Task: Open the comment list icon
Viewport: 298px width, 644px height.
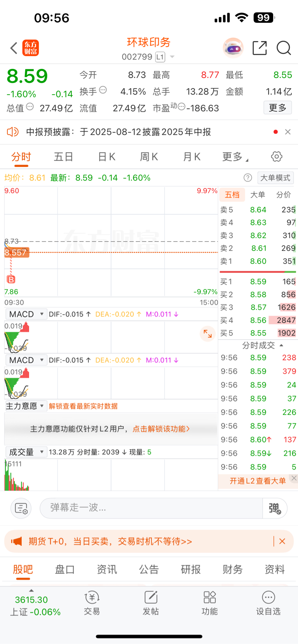Action: (x=21, y=508)
